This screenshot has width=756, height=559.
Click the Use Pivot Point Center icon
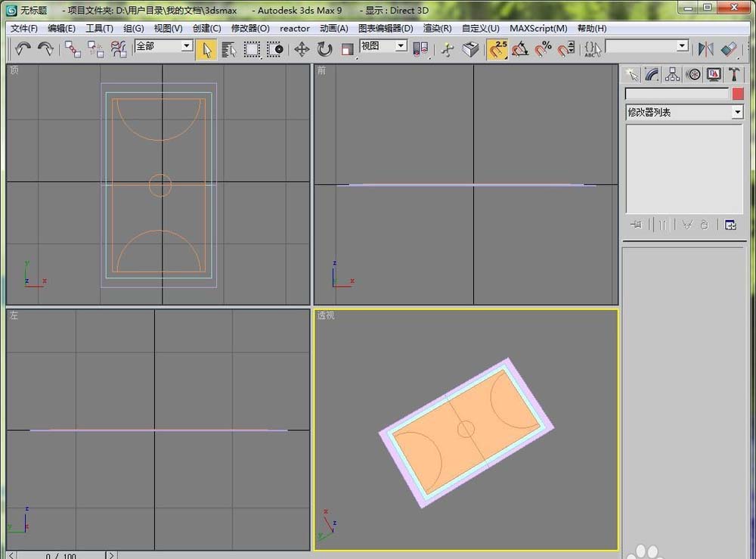(420, 49)
